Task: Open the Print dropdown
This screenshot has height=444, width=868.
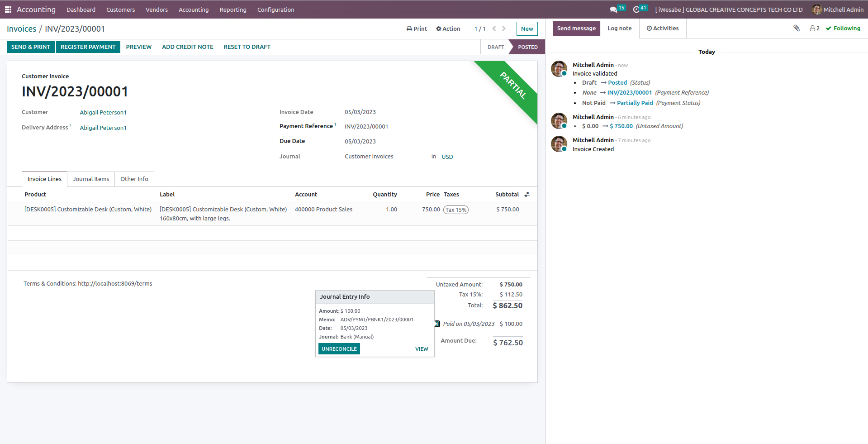Action: (417, 29)
